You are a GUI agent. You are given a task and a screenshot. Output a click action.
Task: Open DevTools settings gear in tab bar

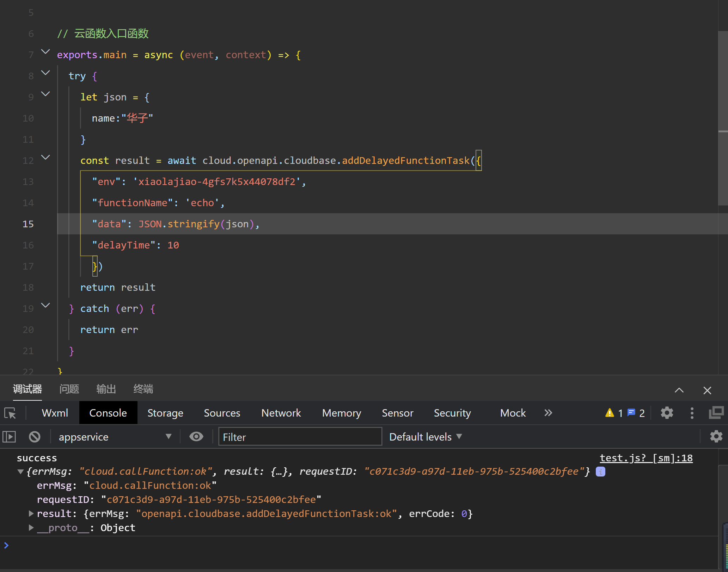coord(667,413)
